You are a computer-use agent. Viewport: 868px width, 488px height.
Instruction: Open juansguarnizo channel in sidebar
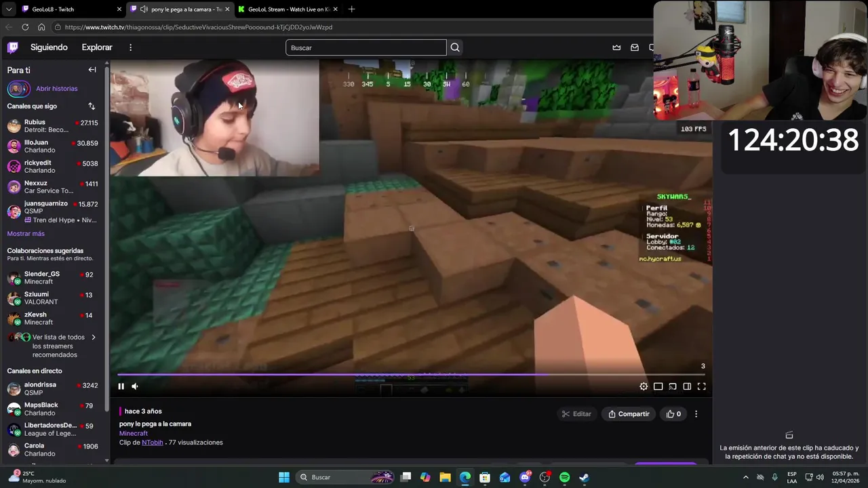click(x=53, y=211)
